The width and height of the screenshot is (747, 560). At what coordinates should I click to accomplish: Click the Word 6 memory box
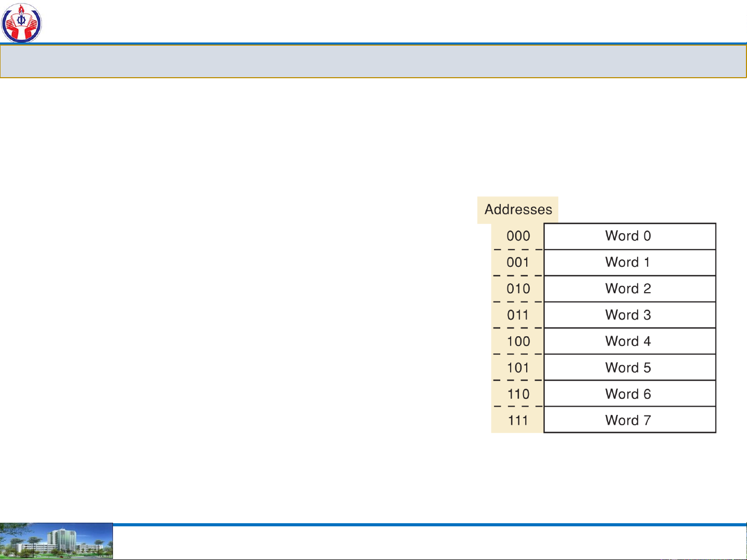point(629,394)
